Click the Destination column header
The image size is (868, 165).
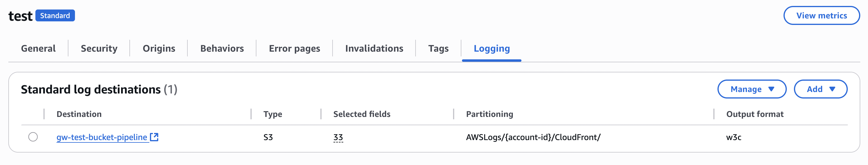pos(79,114)
